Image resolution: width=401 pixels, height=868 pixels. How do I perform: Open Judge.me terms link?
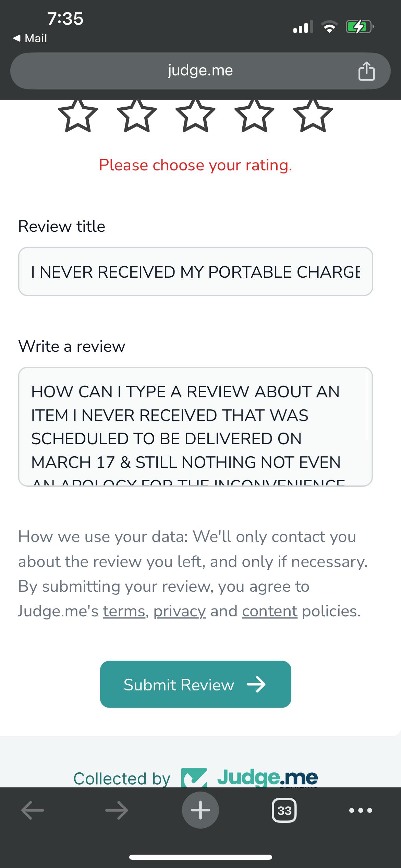point(124,611)
